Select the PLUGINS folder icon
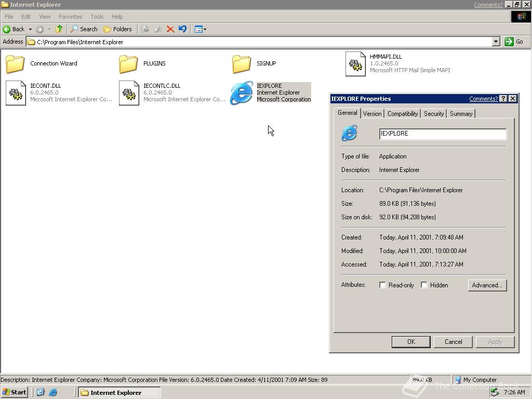The width and height of the screenshot is (532, 399). coord(129,64)
